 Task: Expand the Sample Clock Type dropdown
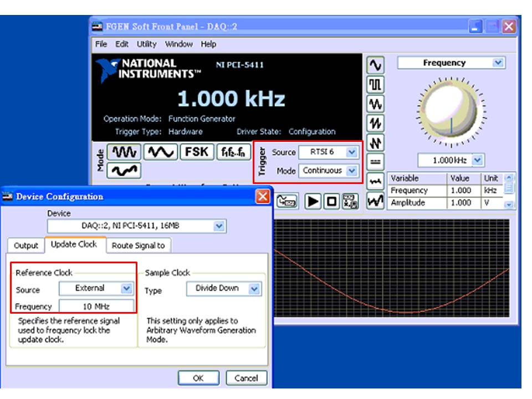[x=254, y=289]
